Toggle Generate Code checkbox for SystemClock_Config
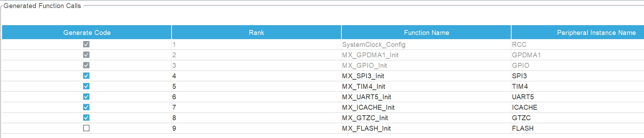This screenshot has width=644, height=138. pyautogui.click(x=86, y=44)
